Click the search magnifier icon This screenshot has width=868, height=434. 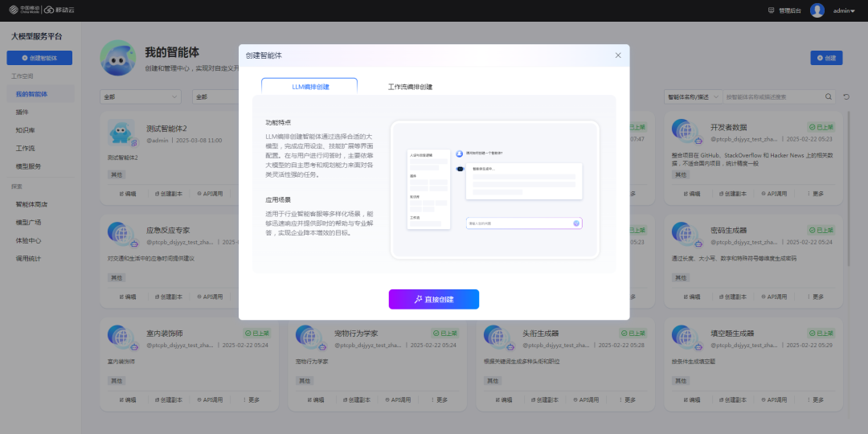pos(829,96)
